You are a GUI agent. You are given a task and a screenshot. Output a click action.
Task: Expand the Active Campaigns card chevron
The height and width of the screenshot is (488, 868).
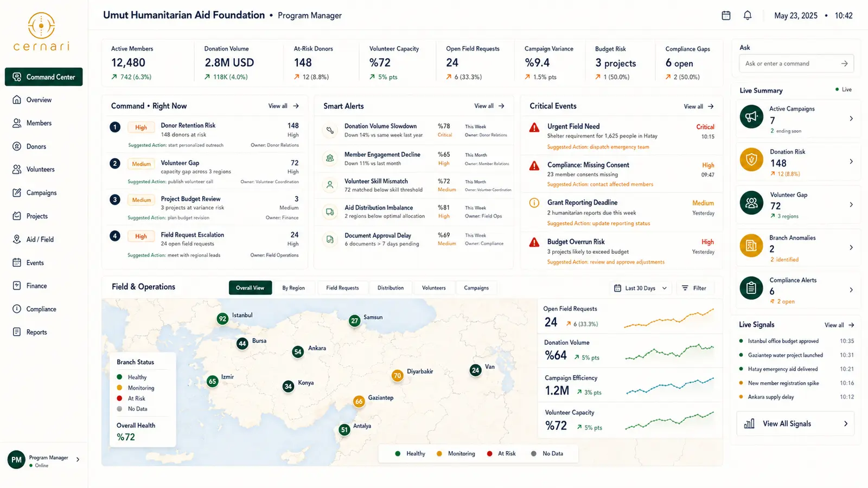point(851,118)
